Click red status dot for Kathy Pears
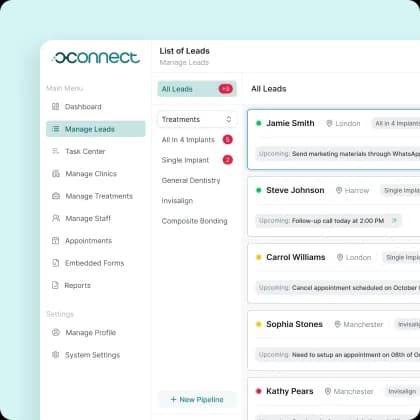 coord(258,391)
